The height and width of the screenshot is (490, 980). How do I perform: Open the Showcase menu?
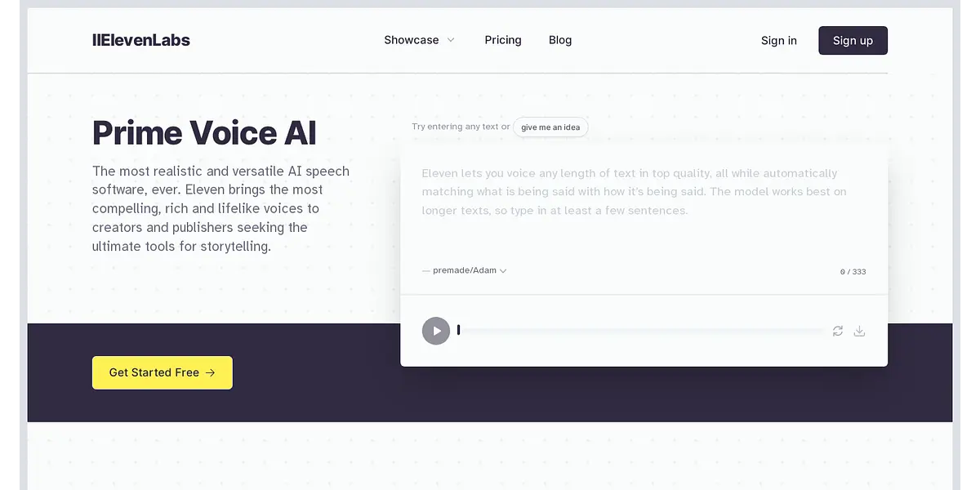[412, 40]
